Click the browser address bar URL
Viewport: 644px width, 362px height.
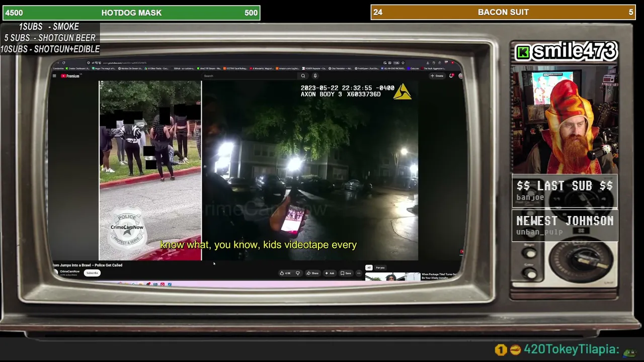(126, 63)
